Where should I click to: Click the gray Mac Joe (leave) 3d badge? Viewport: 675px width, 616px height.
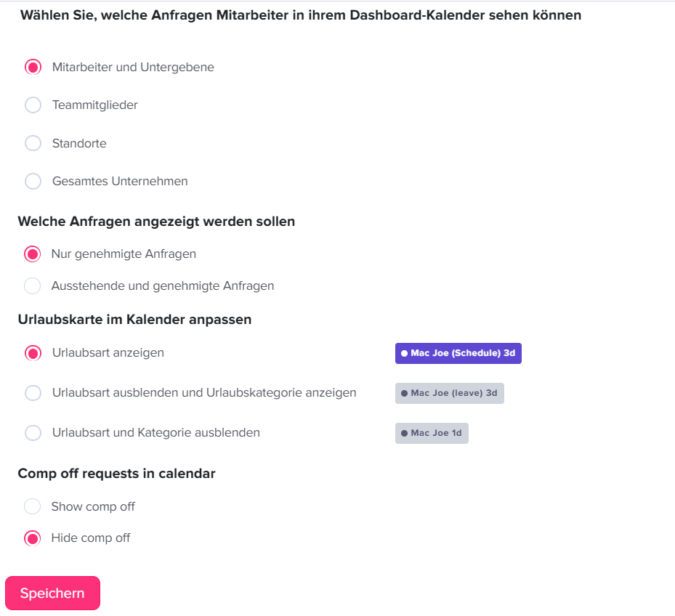coord(449,393)
